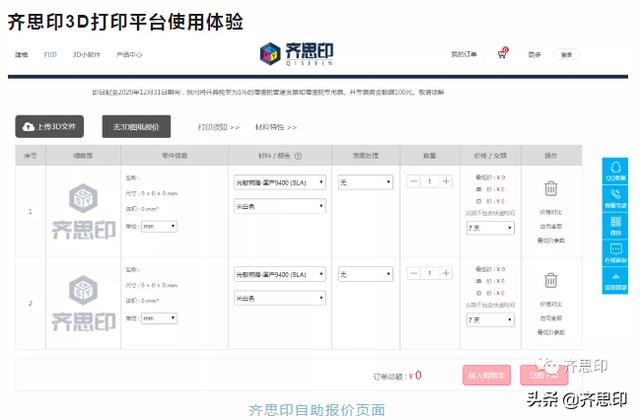This screenshot has width=640, height=420.
Task: Click the help icon beside the material/color header
Action: [298, 156]
